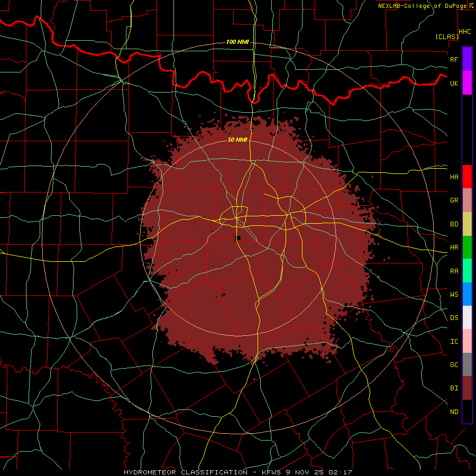Click the HR dark green legend swatch

tap(467, 248)
